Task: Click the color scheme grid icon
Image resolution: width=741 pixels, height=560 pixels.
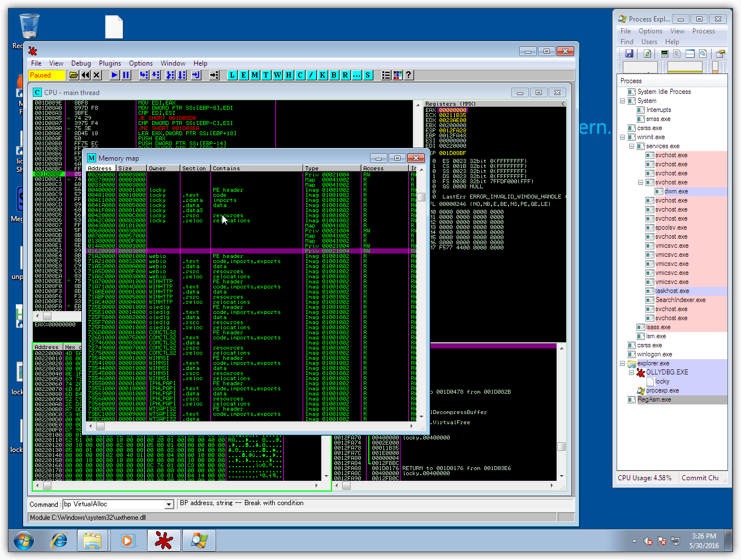Action: (x=398, y=75)
